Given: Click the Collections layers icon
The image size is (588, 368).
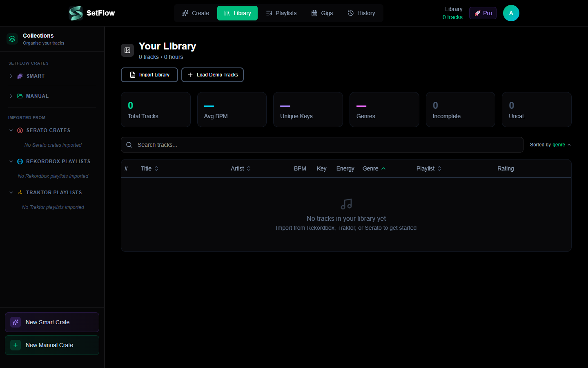Looking at the screenshot, I should (12, 39).
